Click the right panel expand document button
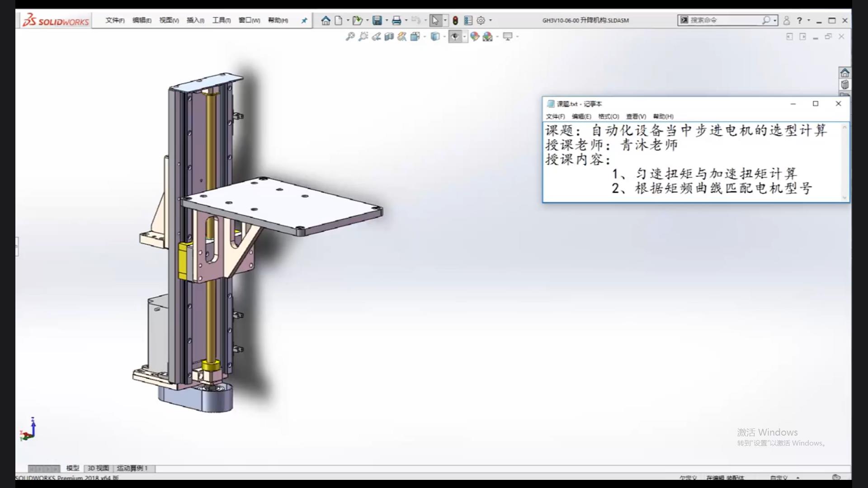 tap(802, 37)
